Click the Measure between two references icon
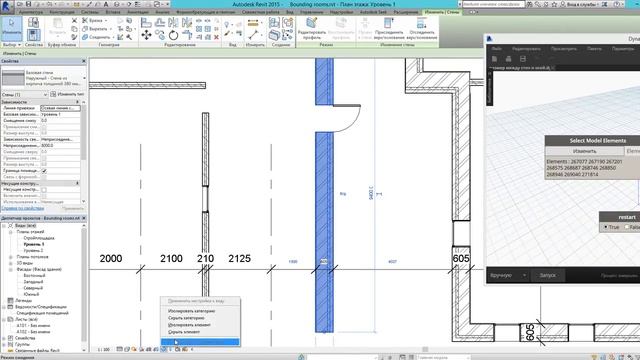The width and height of the screenshot is (640, 360). tap(253, 23)
